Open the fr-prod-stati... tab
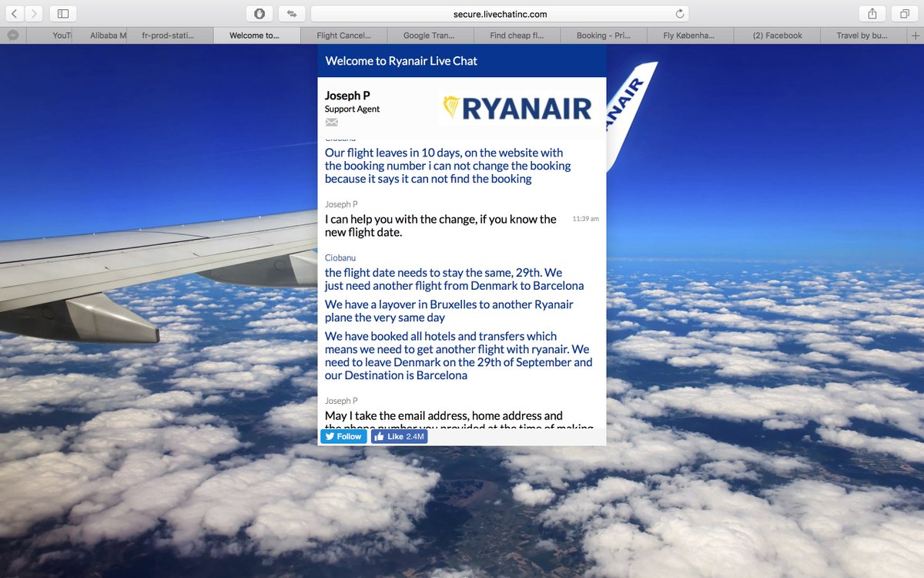Viewport: 924px width, 578px height. click(x=170, y=35)
